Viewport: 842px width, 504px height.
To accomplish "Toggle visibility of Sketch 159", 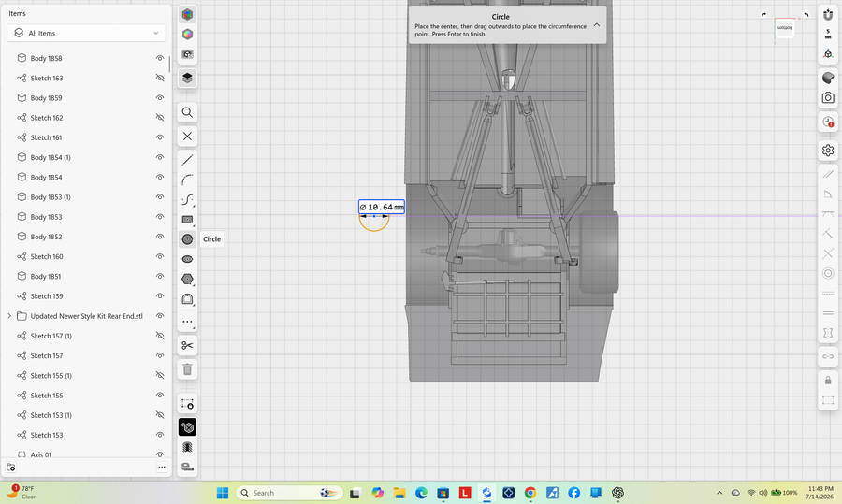I will coord(159,296).
